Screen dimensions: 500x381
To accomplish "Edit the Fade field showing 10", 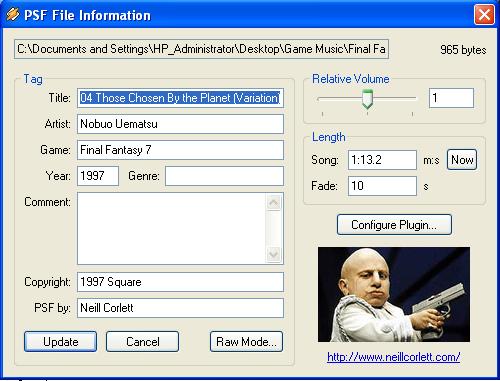I will click(x=382, y=186).
